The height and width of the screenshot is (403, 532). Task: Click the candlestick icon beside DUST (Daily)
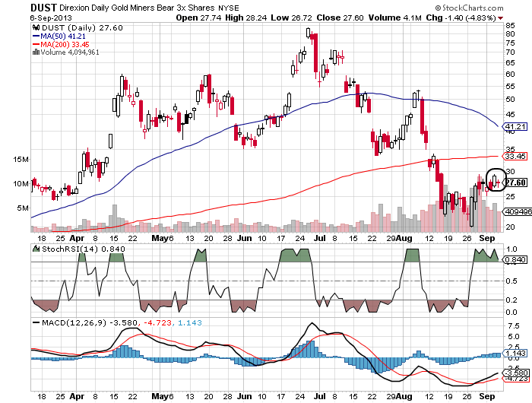click(36, 28)
